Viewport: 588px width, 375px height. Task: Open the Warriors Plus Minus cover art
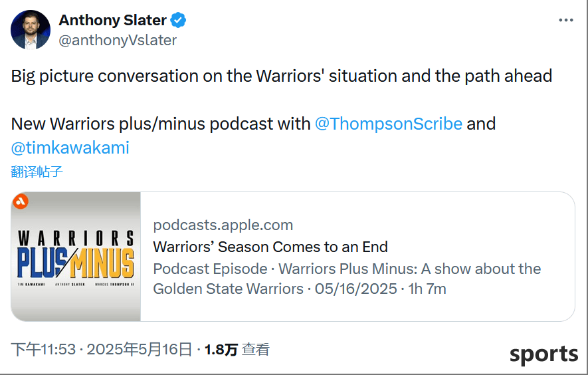click(76, 257)
